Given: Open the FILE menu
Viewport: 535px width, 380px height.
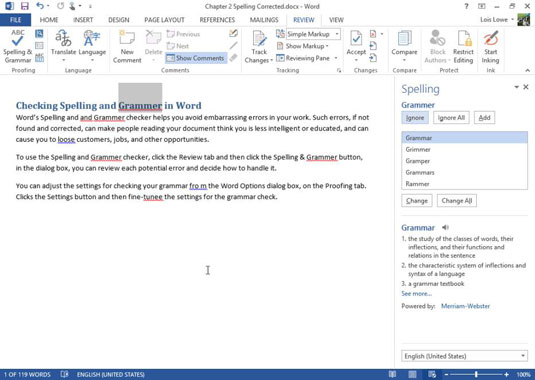Looking at the screenshot, I should coord(15,20).
